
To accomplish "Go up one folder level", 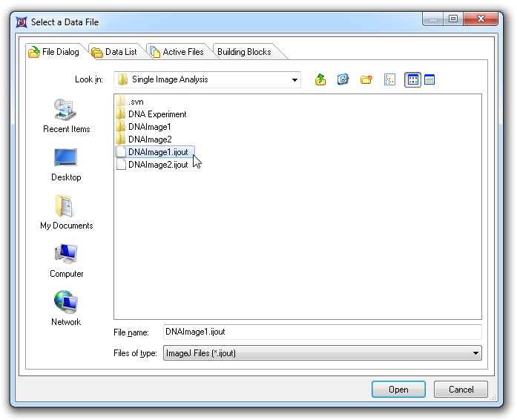I will coord(320,79).
